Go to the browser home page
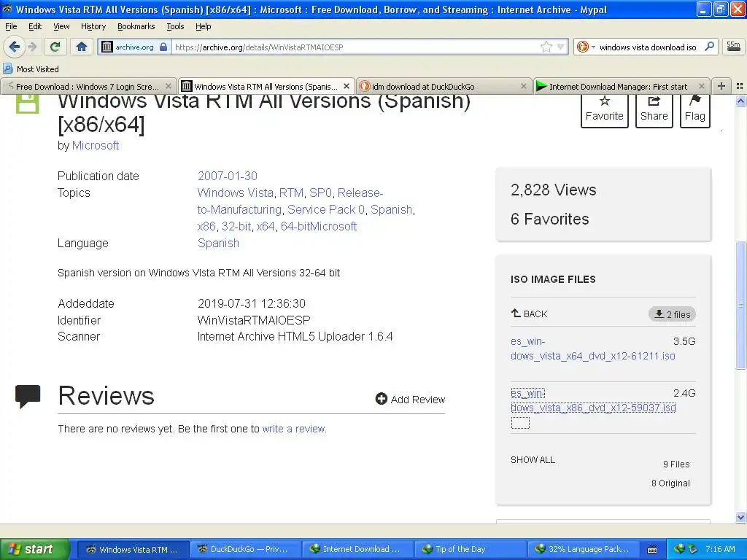Screen dimensions: 747x560 (82, 47)
